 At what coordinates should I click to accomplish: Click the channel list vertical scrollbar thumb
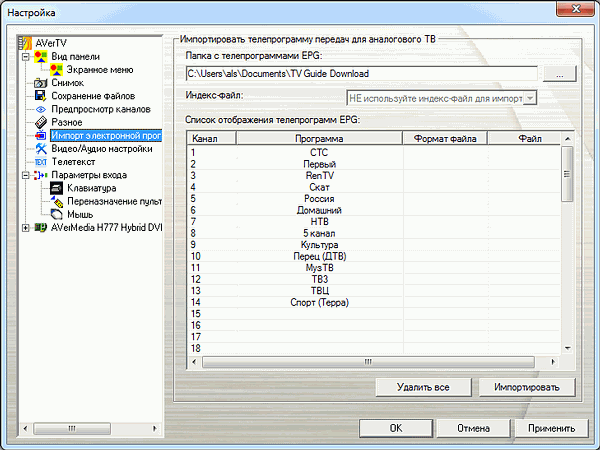pyautogui.click(x=567, y=174)
